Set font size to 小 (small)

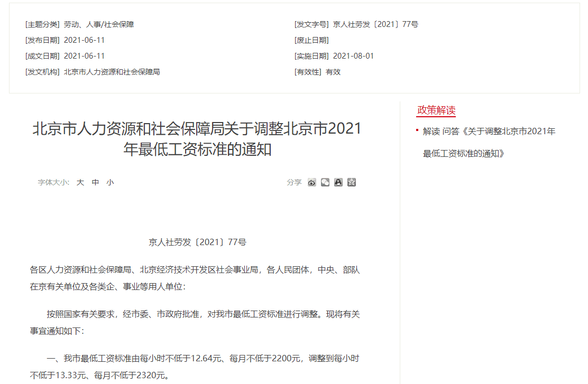click(110, 182)
